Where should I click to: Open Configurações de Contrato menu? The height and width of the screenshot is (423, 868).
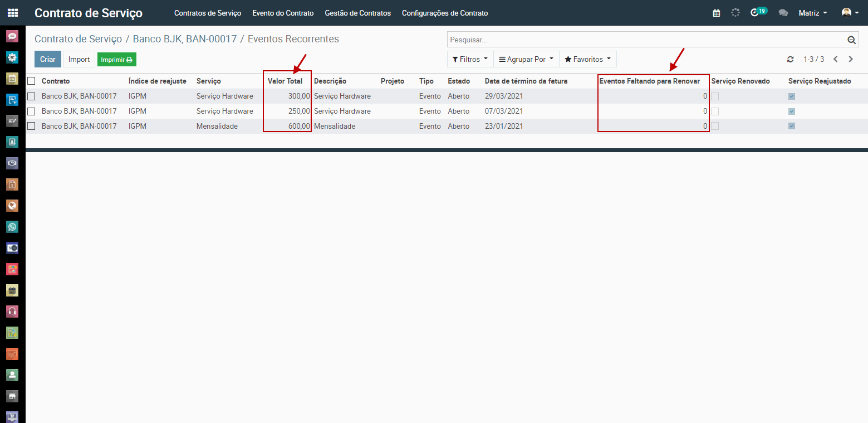tap(444, 13)
